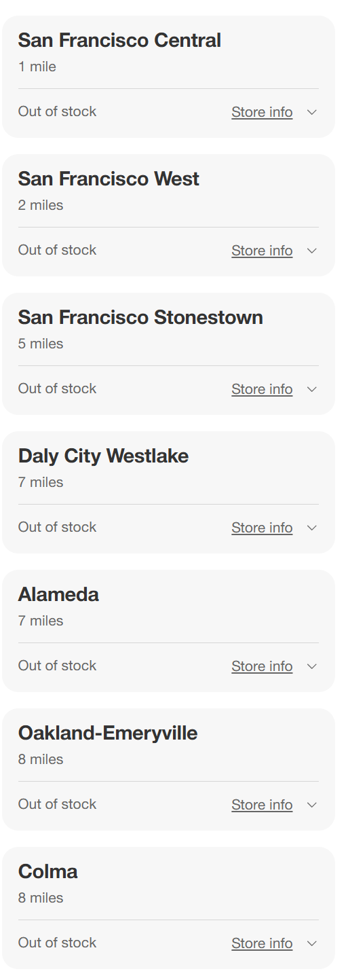348x980 pixels.
Task: Open Store info for Colma
Action: click(262, 943)
